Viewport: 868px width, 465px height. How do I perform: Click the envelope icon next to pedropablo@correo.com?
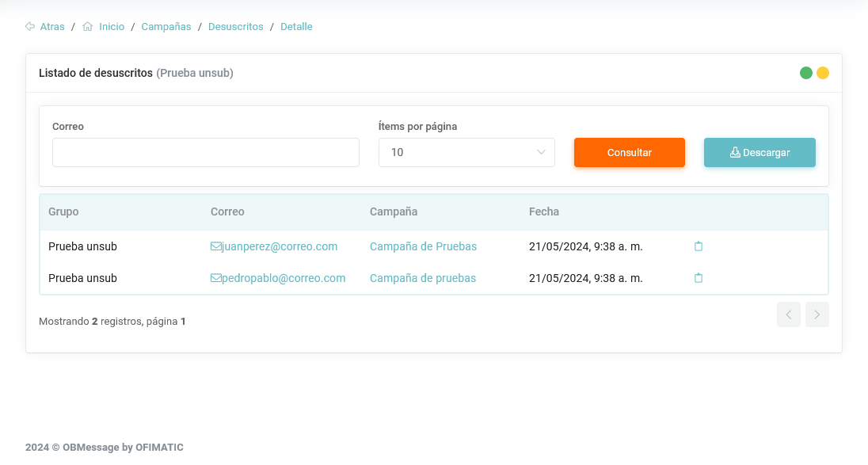pyautogui.click(x=215, y=278)
